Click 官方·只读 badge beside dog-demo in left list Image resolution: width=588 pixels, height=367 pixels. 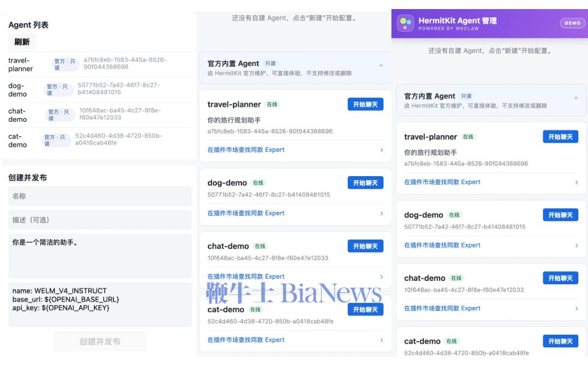click(x=57, y=89)
